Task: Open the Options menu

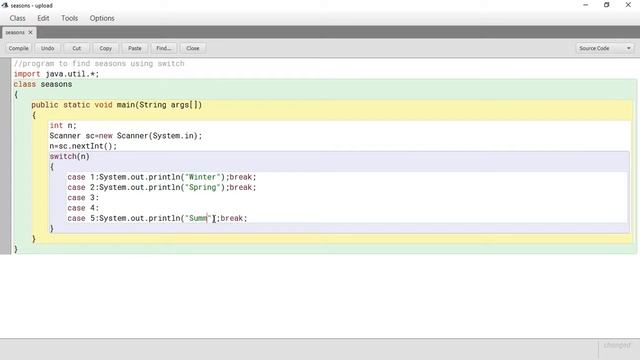Action: pyautogui.click(x=102, y=18)
